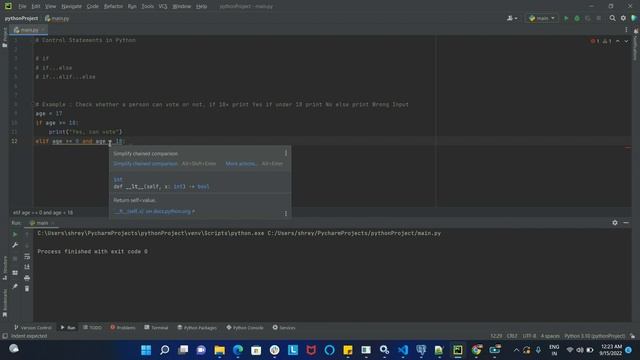Open the Python Packages tool window

pyautogui.click(x=197, y=328)
